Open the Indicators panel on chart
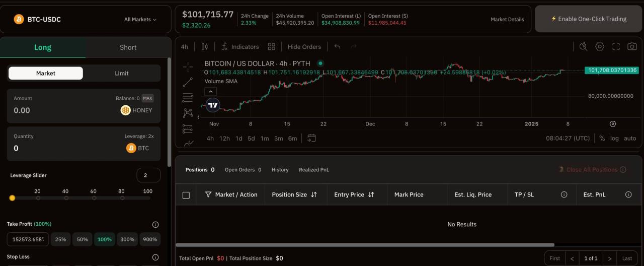Screen dimensions: 644x266 tap(240, 47)
